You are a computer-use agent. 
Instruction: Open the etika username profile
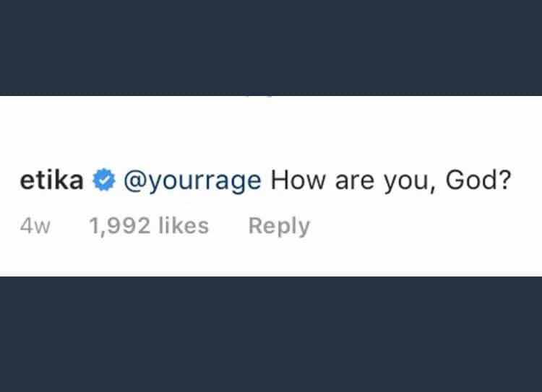point(51,180)
